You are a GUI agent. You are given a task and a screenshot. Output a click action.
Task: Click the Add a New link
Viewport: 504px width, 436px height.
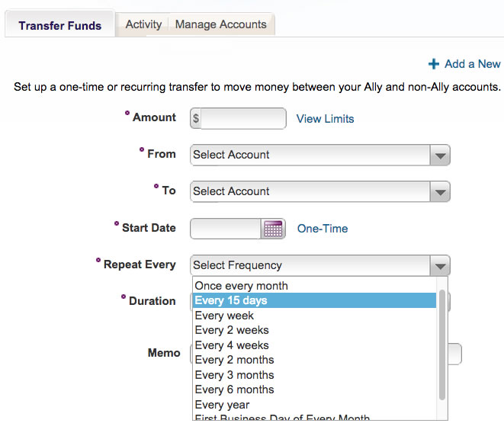pyautogui.click(x=472, y=64)
